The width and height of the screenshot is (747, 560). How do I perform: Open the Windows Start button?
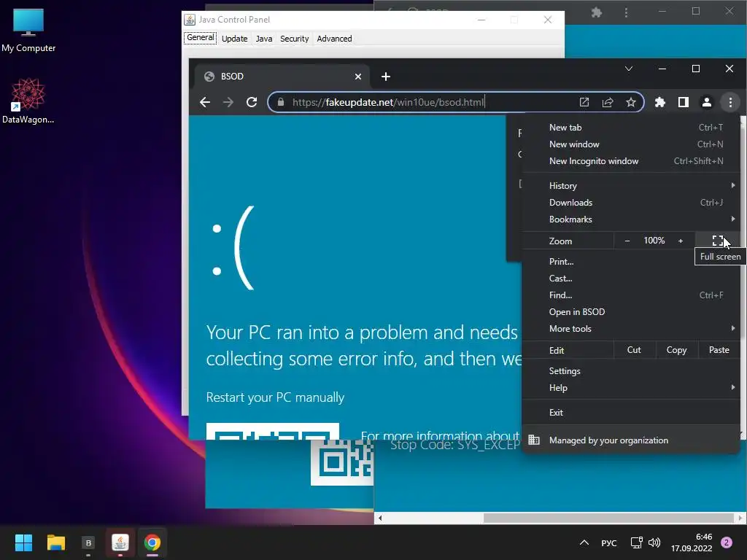pos(23,542)
